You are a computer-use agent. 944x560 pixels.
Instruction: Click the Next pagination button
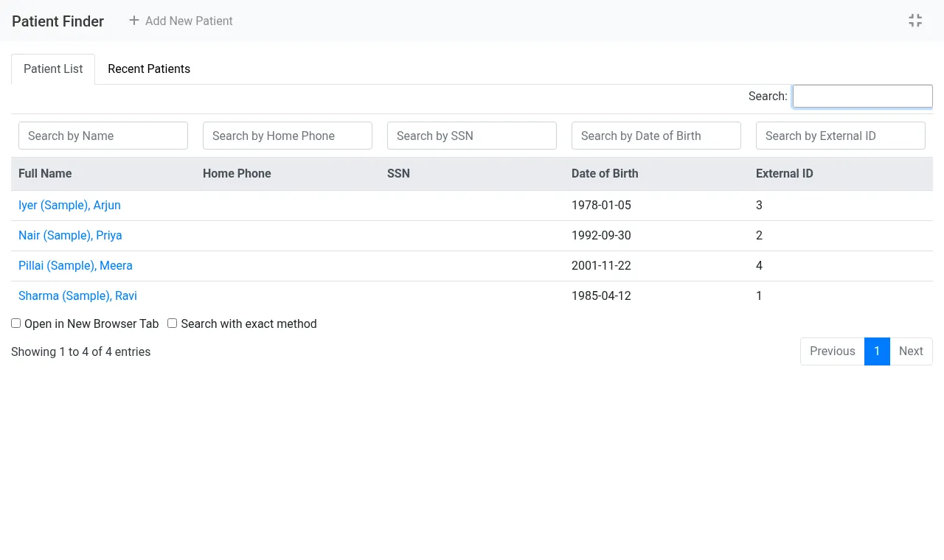coord(911,351)
